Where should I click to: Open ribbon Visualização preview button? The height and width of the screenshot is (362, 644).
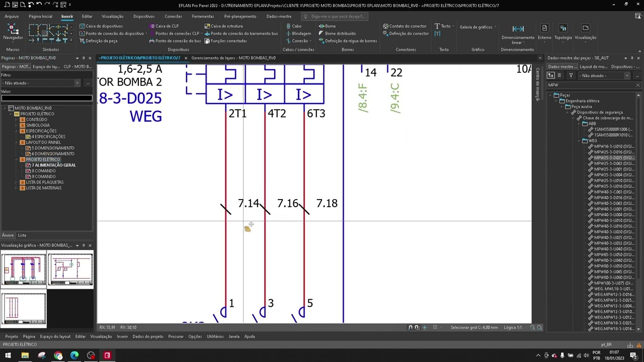click(585, 33)
